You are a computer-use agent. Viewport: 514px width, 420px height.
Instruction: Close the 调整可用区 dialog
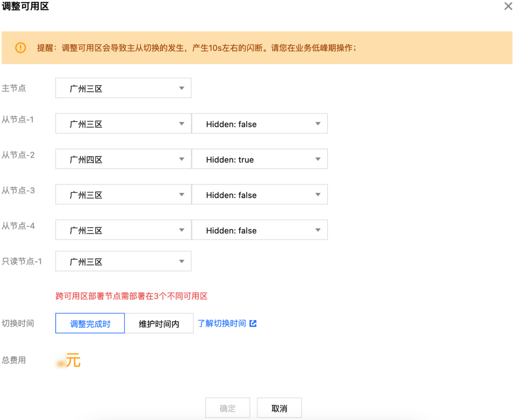(x=508, y=6)
